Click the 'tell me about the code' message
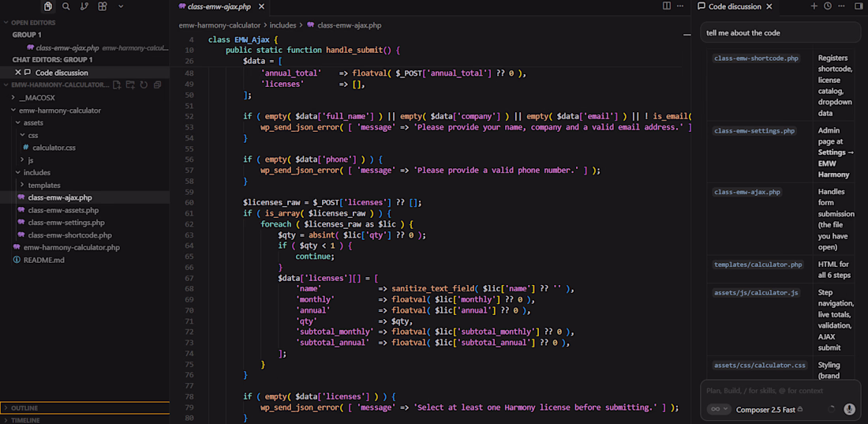This screenshot has height=424, width=868. point(780,32)
